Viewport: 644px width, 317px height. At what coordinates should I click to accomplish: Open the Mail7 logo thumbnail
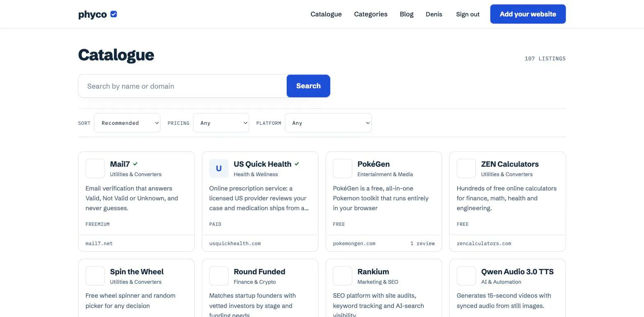[x=95, y=168]
